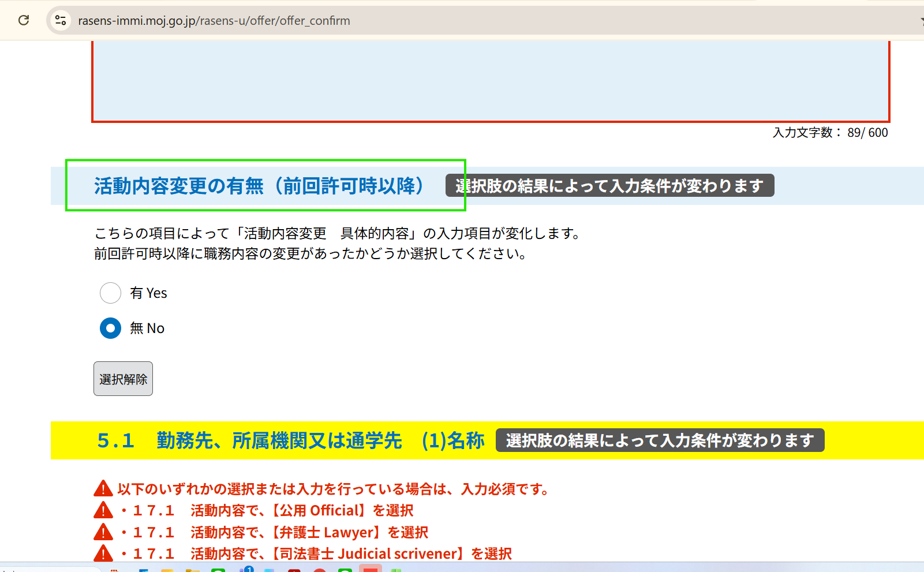
Task: Click the 入力文字数 89/600 character counter
Action: pos(830,133)
